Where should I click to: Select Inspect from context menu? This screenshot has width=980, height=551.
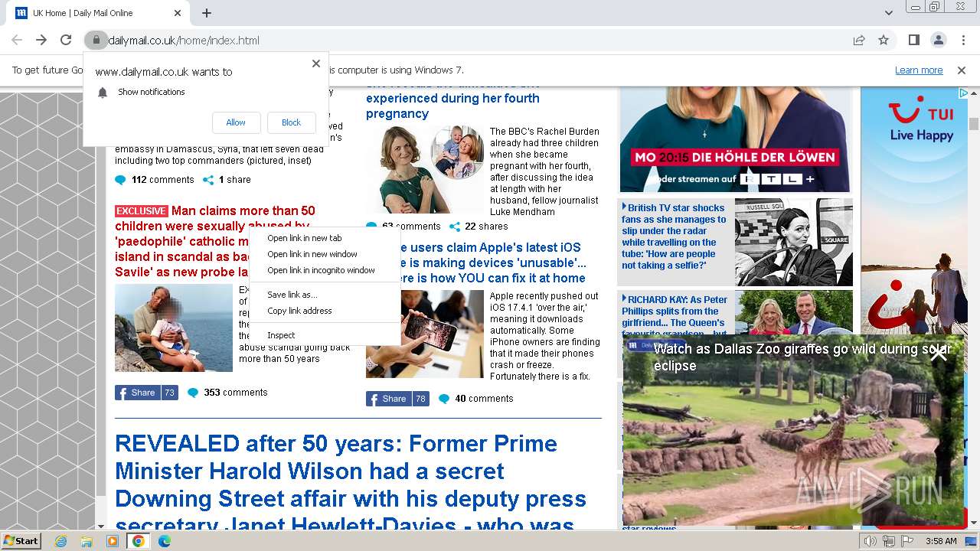325,335
